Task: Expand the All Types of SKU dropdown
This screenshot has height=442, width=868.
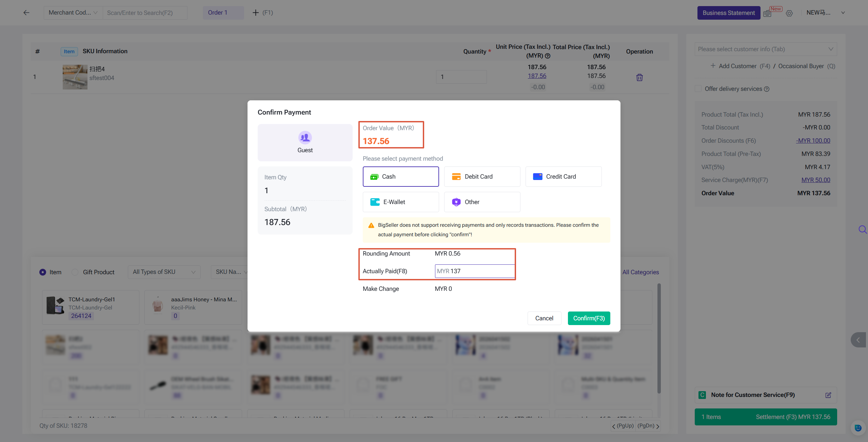Action: click(164, 272)
